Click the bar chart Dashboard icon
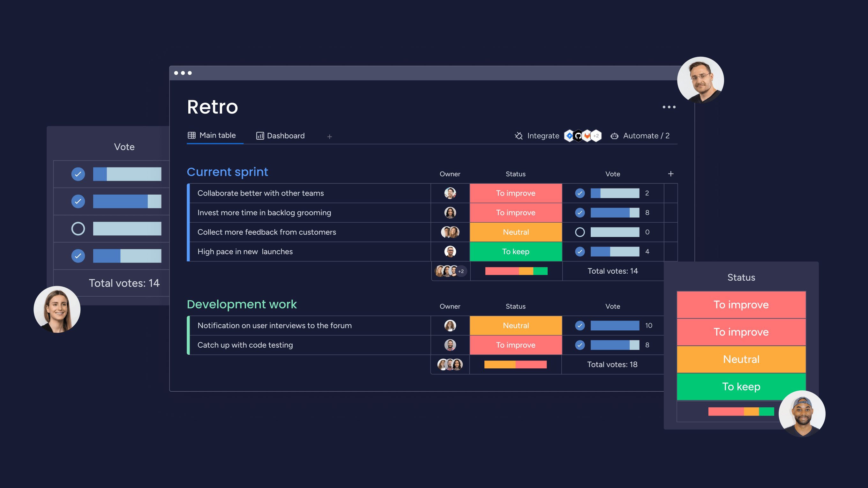 [x=259, y=135]
